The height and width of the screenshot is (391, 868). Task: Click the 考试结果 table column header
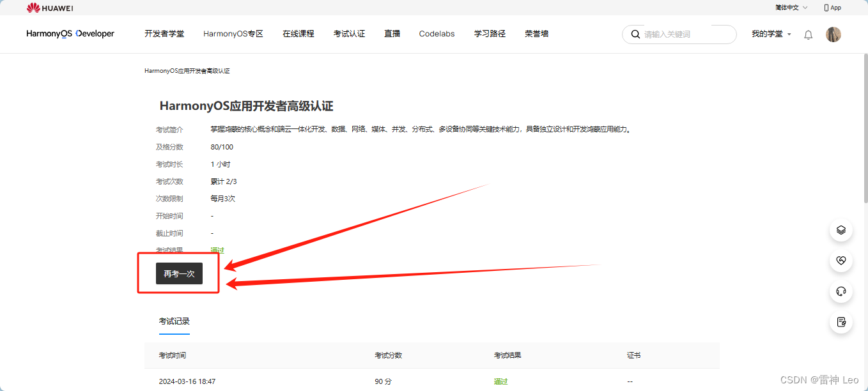coord(508,355)
